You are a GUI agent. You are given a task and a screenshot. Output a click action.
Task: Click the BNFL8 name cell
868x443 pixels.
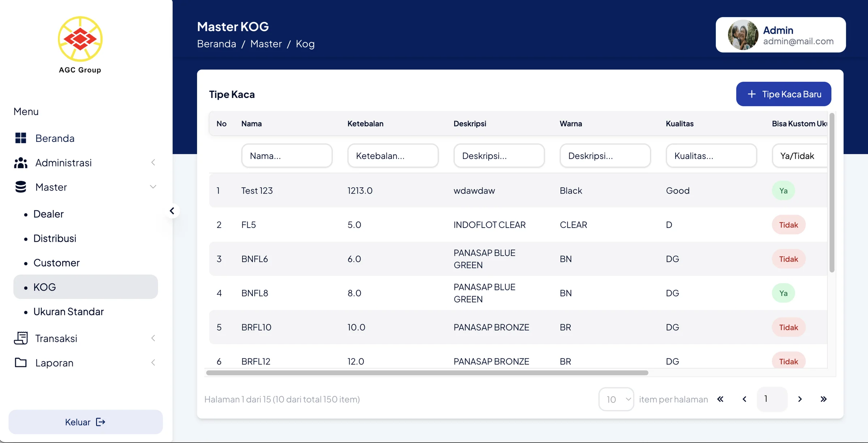(255, 293)
